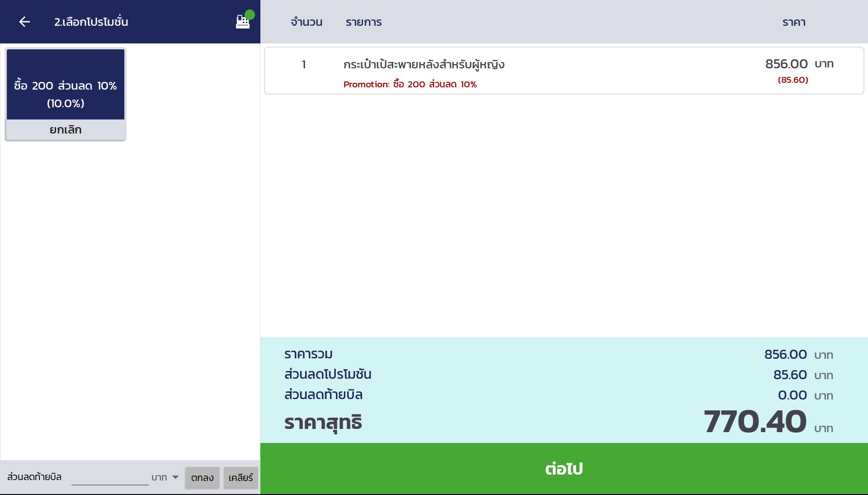Proceed with the green ต่อไป button
This screenshot has height=495, width=868.
pyautogui.click(x=564, y=469)
